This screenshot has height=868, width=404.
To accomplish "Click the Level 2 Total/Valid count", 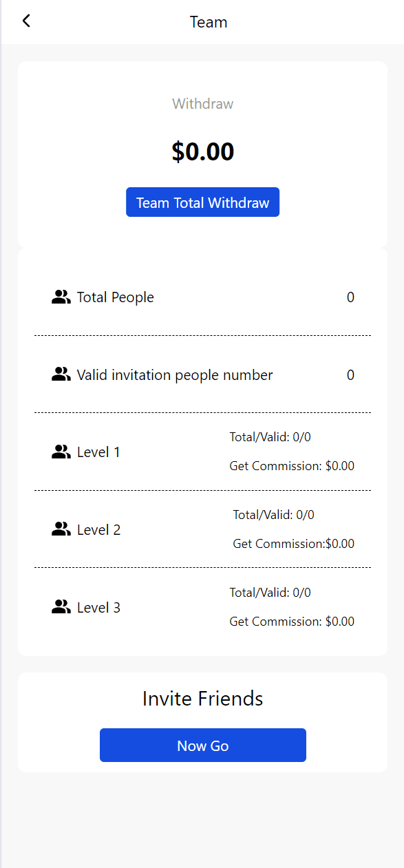I will click(274, 514).
